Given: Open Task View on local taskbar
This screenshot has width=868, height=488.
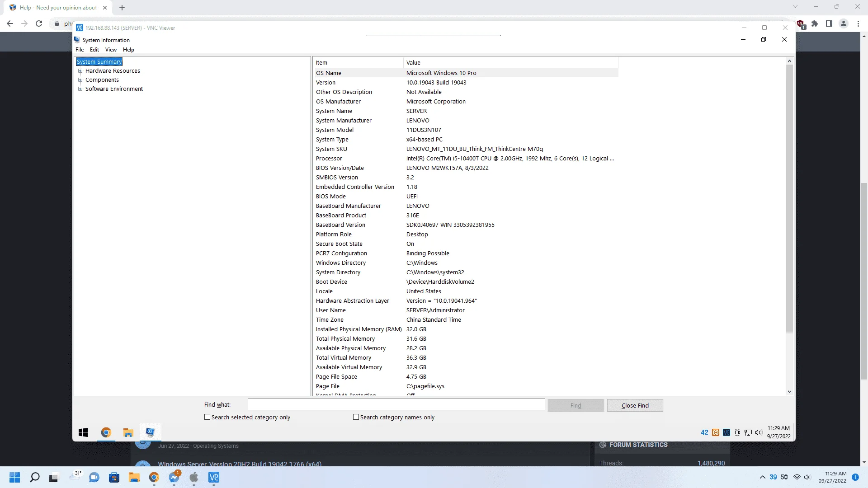Looking at the screenshot, I should click(54, 477).
